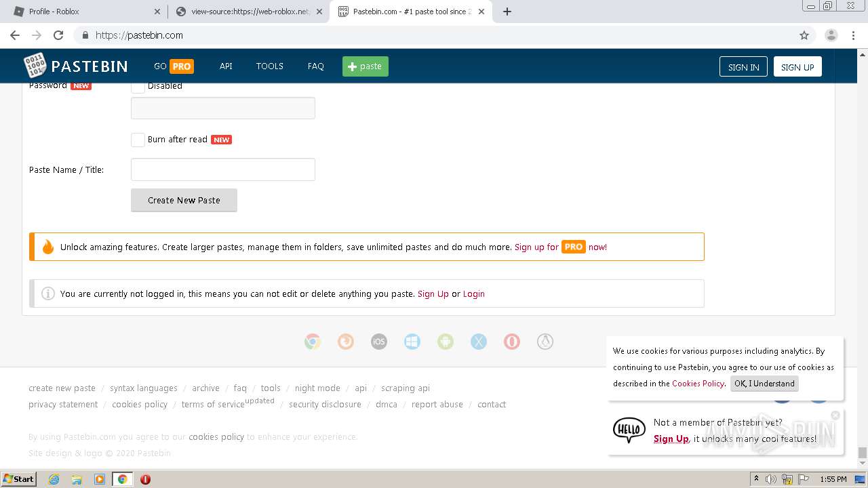Open File Explorer from taskbar
This screenshot has height=488, width=868.
click(77, 479)
